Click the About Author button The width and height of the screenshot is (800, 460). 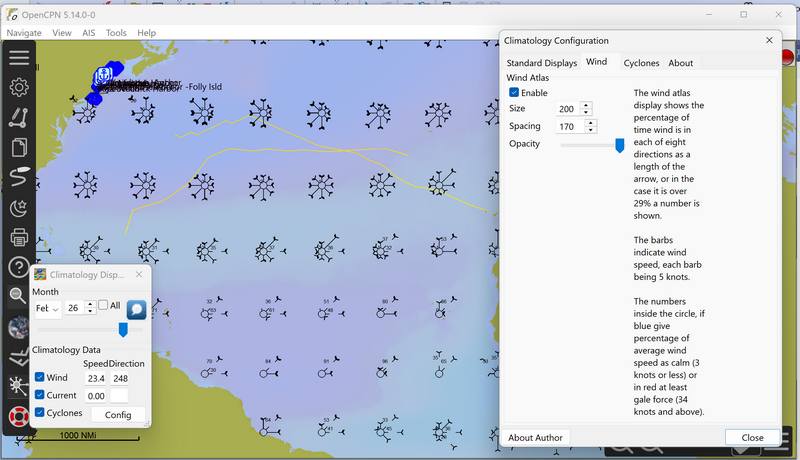535,438
